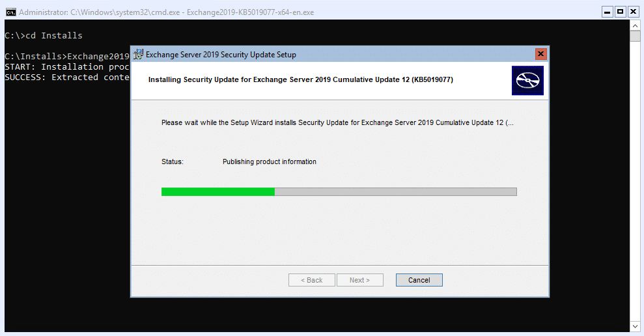Click the 'Installing Security Update' heading text

click(x=301, y=79)
